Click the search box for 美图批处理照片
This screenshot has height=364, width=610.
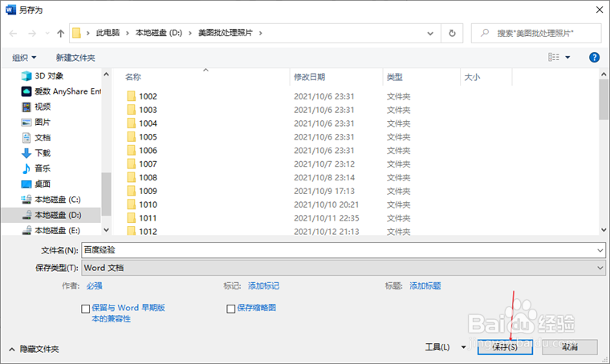click(536, 34)
